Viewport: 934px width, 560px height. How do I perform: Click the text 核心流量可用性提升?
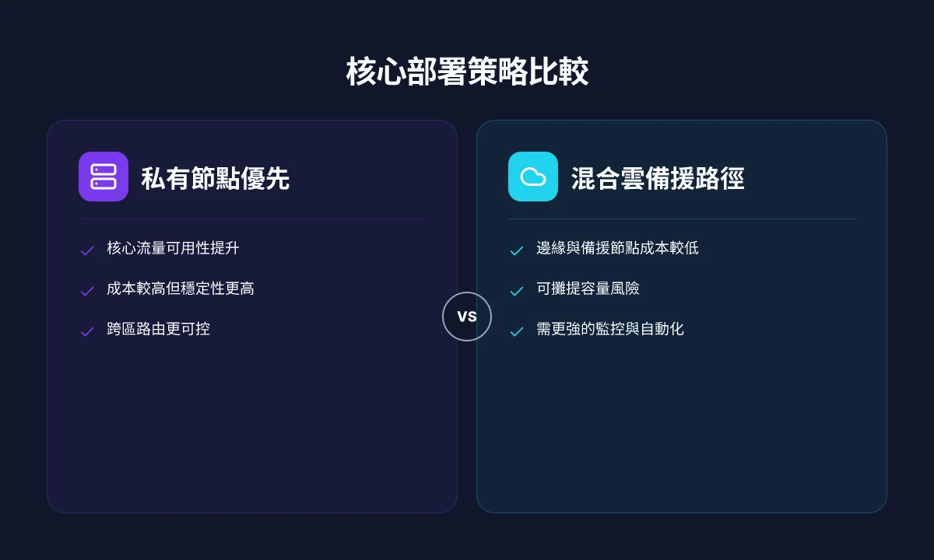(173, 248)
